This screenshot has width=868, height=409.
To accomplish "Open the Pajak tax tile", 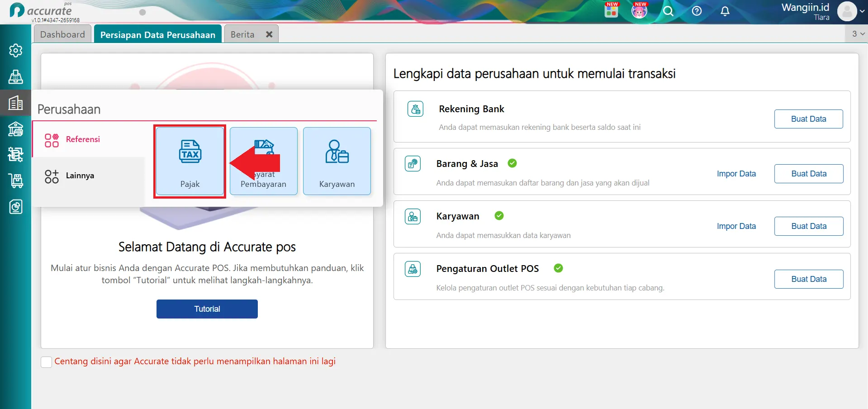I will [190, 161].
